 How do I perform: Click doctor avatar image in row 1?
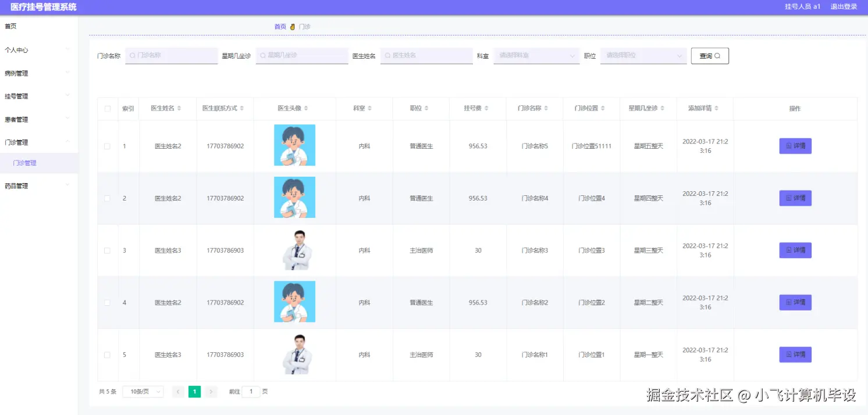(294, 145)
